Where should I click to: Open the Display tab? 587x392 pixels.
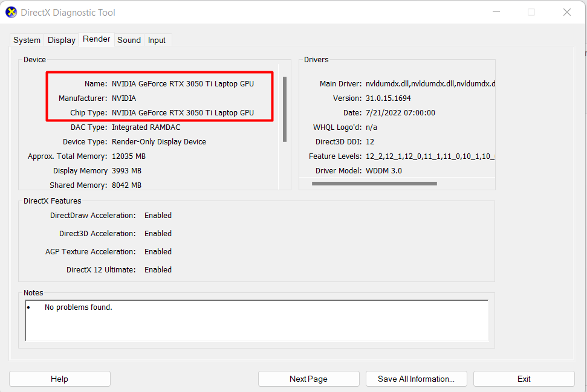62,40
